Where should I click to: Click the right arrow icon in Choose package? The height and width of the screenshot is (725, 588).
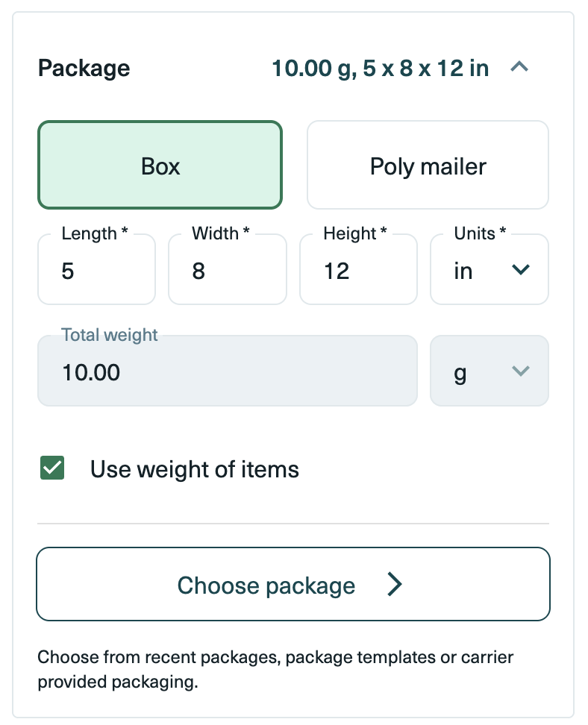tap(395, 585)
